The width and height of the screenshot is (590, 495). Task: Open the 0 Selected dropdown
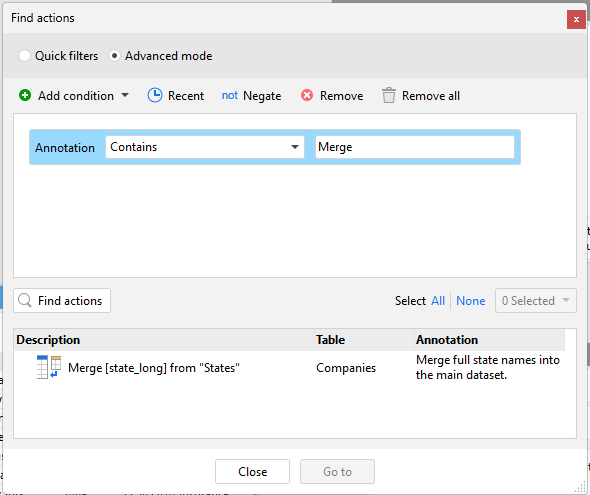pos(536,301)
